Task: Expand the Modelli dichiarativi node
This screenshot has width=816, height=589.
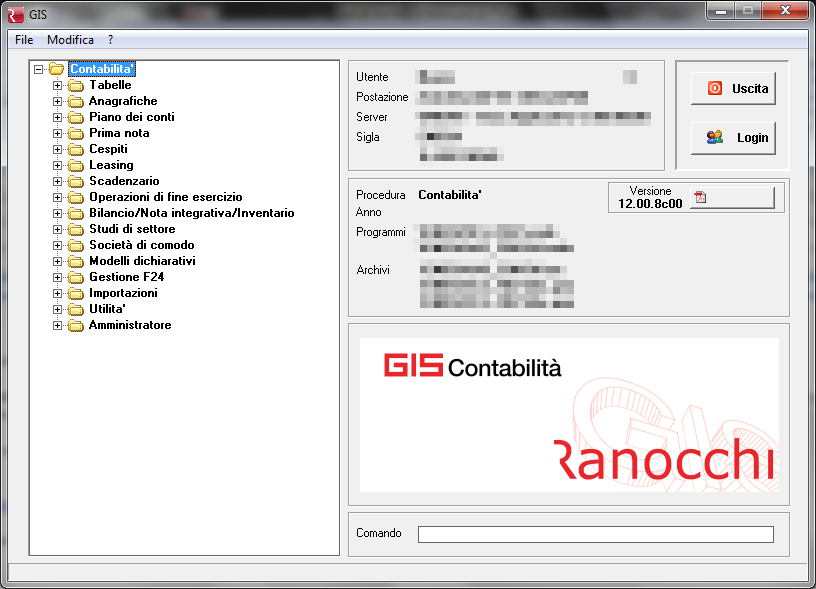Action: coord(57,262)
